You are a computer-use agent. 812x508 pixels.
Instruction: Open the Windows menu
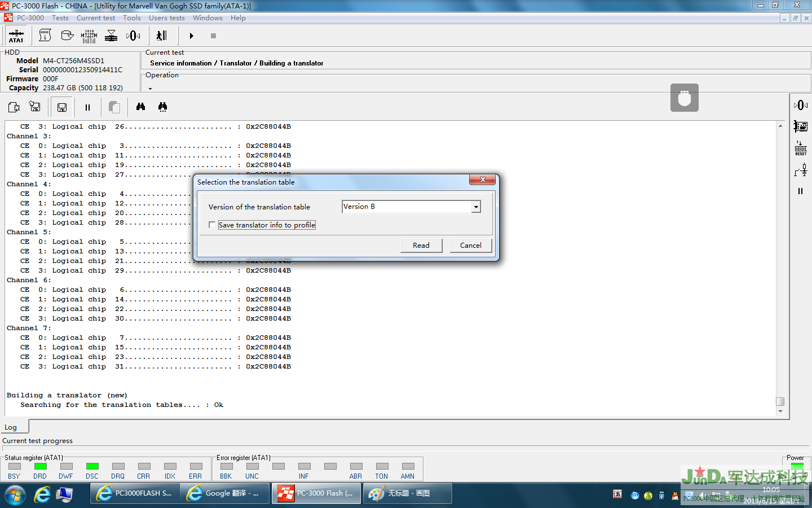[208, 18]
